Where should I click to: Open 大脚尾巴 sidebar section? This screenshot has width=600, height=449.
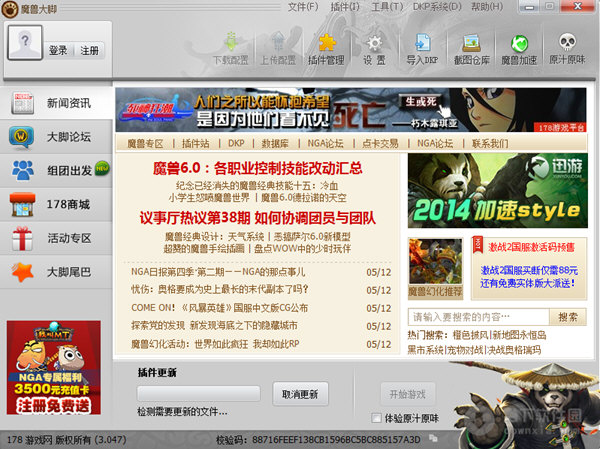(x=56, y=272)
